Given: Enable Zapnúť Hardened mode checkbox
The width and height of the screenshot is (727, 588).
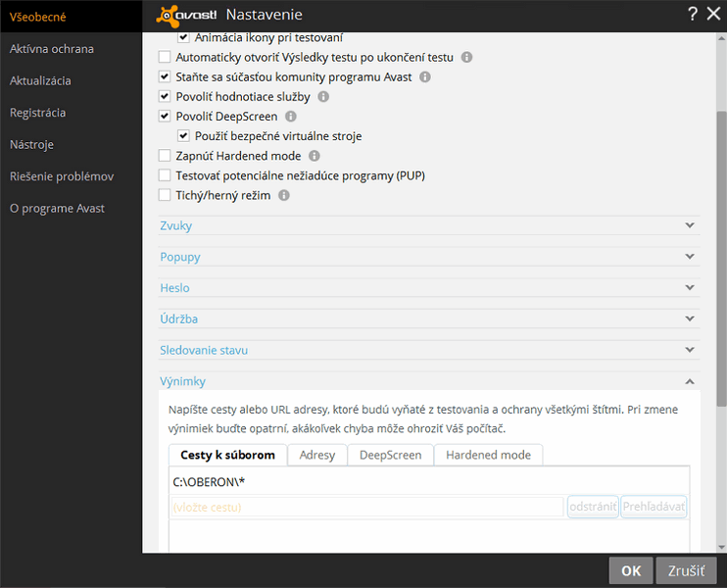Looking at the screenshot, I should click(x=165, y=156).
